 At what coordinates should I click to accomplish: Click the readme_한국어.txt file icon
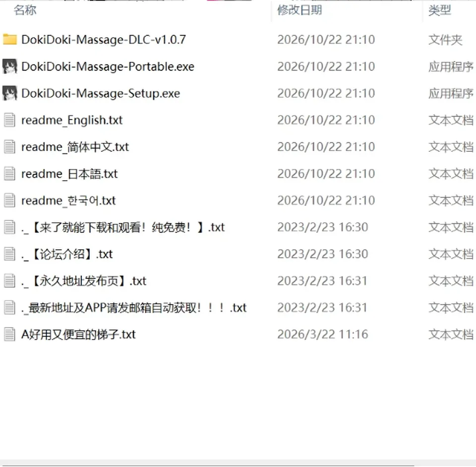(10, 200)
